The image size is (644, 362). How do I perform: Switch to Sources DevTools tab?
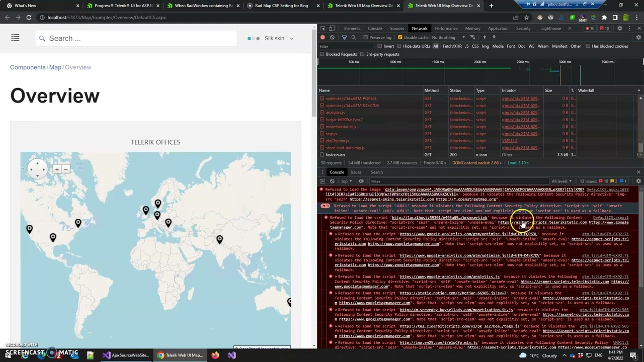(397, 29)
